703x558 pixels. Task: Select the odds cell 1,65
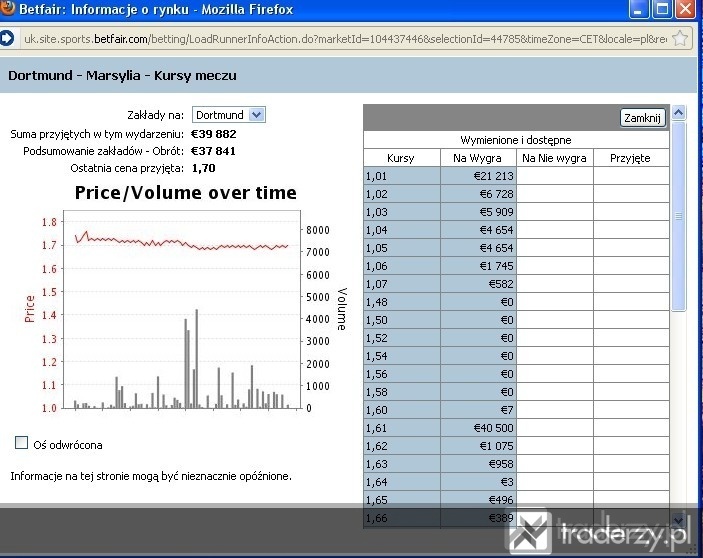click(402, 500)
